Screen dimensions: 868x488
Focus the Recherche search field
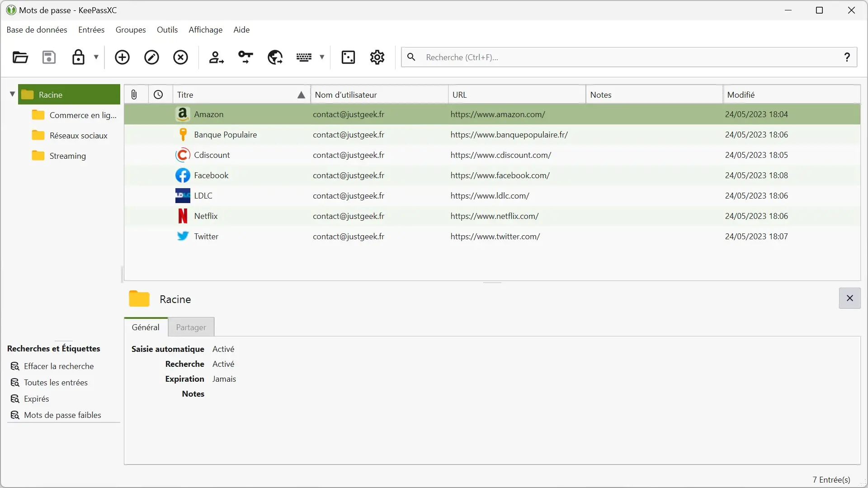click(628, 57)
